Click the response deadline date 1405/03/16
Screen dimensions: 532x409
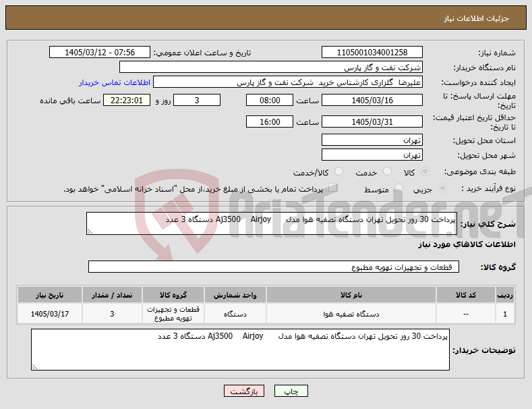coord(372,100)
